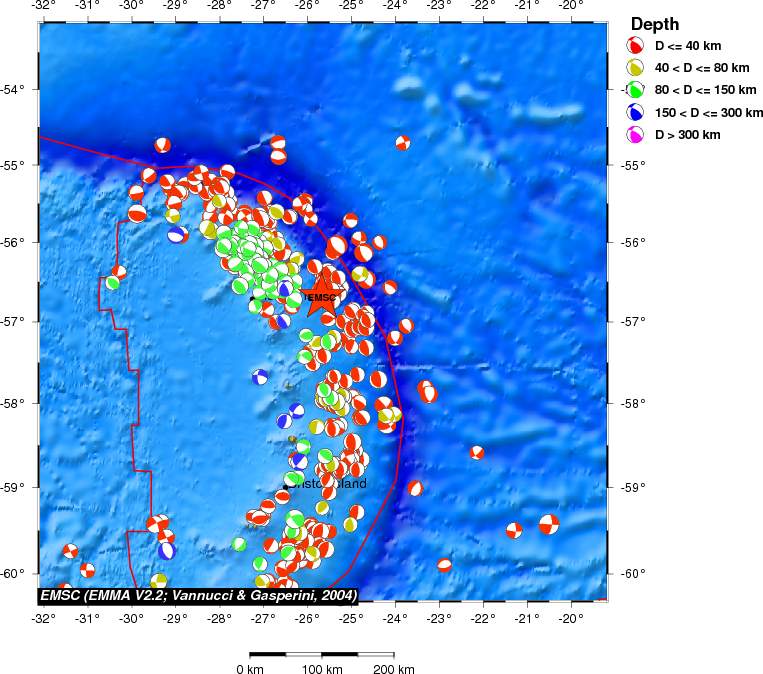Image resolution: width=763 pixels, height=674 pixels.
Task: Click the 200 km scale bar label
Action: 393,669
